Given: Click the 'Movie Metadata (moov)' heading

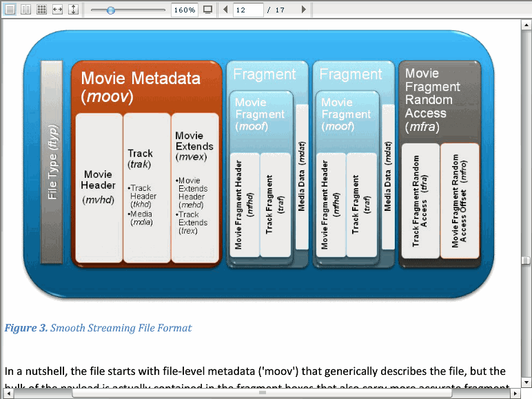Looking at the screenshot, I should click(x=141, y=88).
